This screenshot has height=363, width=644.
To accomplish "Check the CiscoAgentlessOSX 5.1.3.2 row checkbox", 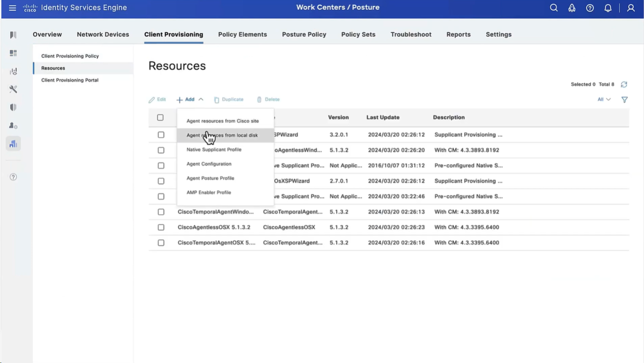I will [x=161, y=228].
